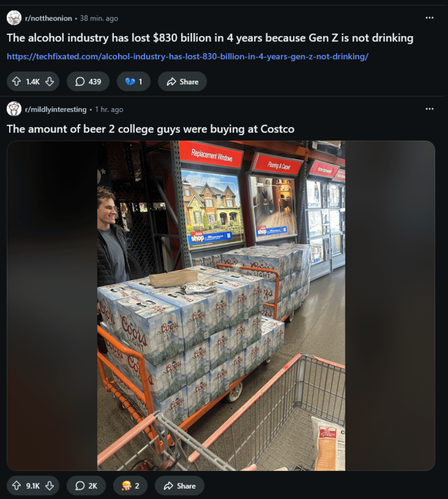Downvote the alcohol industry post
The width and height of the screenshot is (448, 499).
click(49, 81)
